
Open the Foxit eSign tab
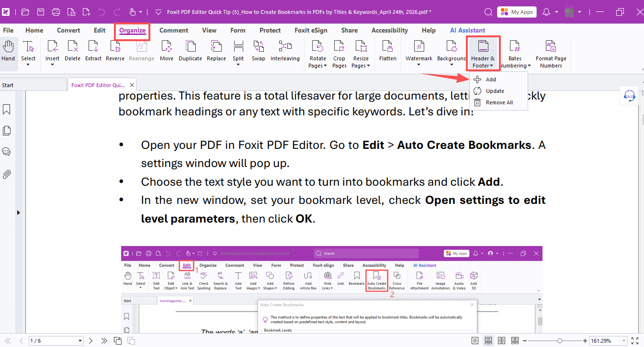point(311,30)
